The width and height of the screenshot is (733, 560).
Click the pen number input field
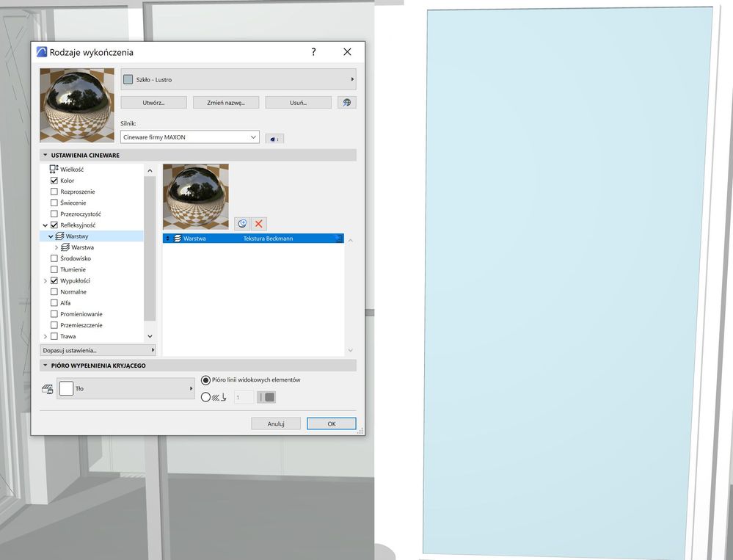tap(244, 397)
